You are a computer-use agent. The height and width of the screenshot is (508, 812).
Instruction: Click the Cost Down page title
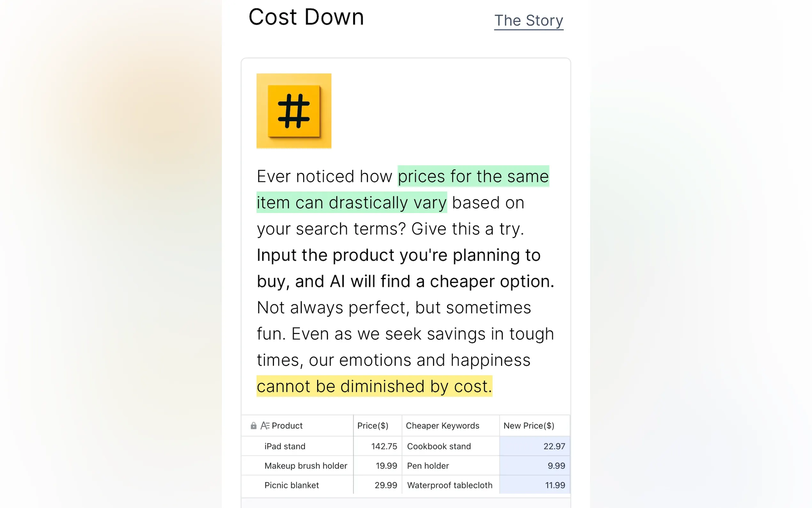pyautogui.click(x=306, y=17)
